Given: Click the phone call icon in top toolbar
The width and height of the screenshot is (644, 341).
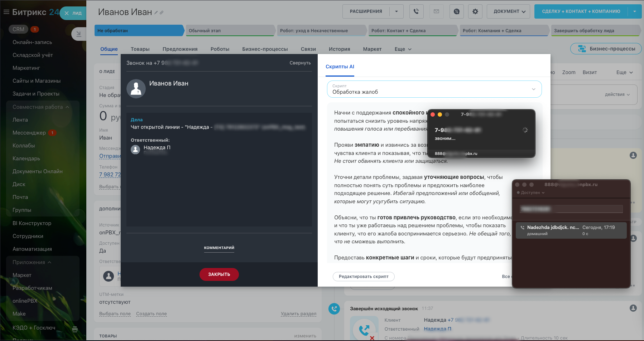Looking at the screenshot, I should click(x=416, y=11).
